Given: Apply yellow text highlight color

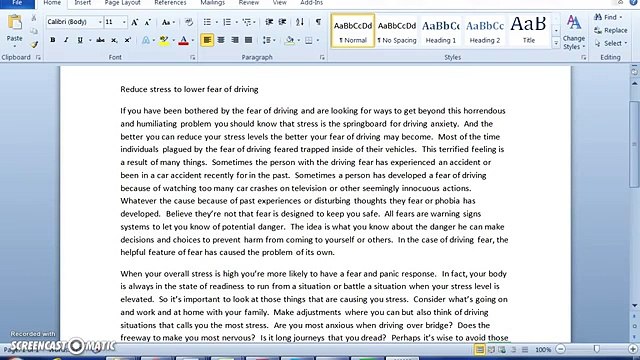Looking at the screenshot, I should (x=164, y=40).
